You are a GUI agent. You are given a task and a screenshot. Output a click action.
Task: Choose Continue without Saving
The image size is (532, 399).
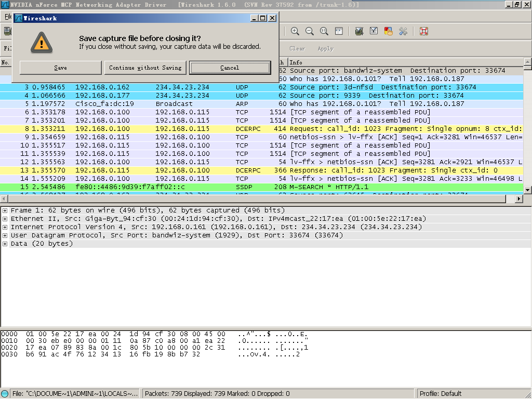[x=145, y=68]
